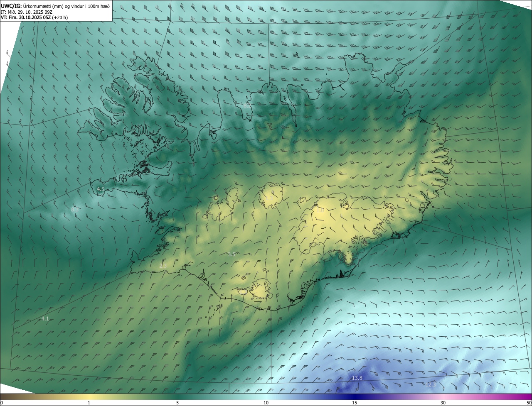Click the 1.0 value label on the map

click(x=320, y=210)
